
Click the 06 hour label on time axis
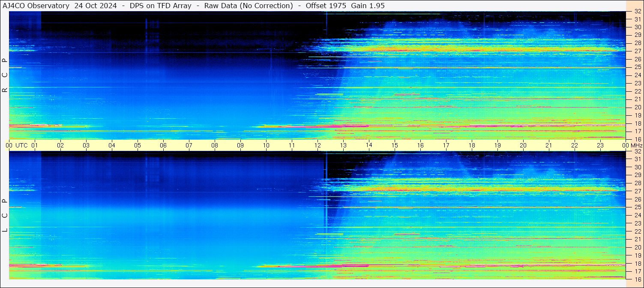[163, 145]
